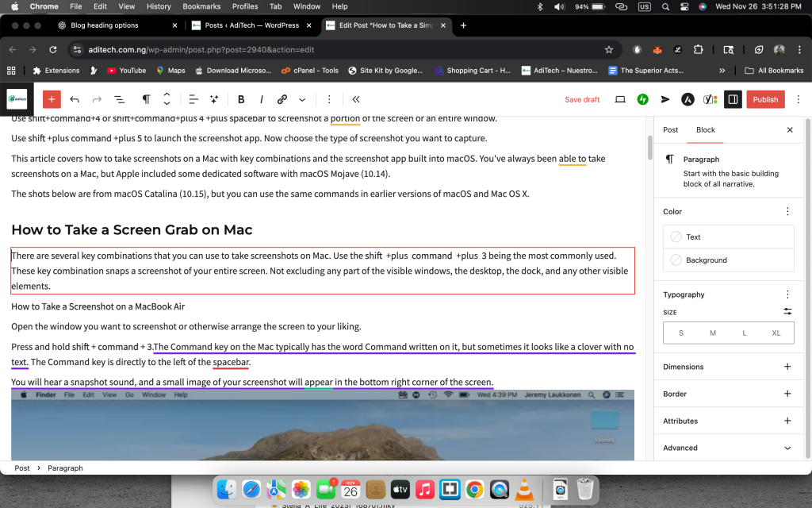Switch to the Post tab in sidebar

click(x=670, y=129)
